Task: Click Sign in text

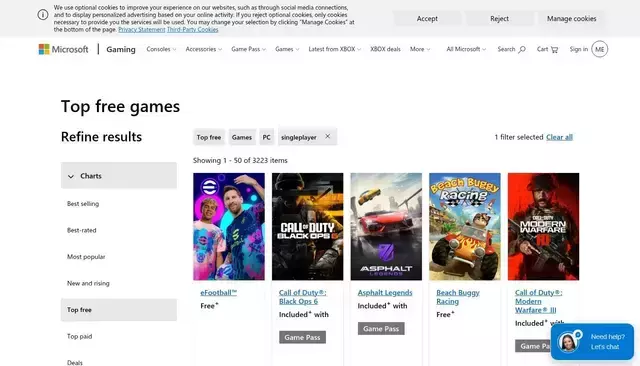Action: (x=579, y=49)
